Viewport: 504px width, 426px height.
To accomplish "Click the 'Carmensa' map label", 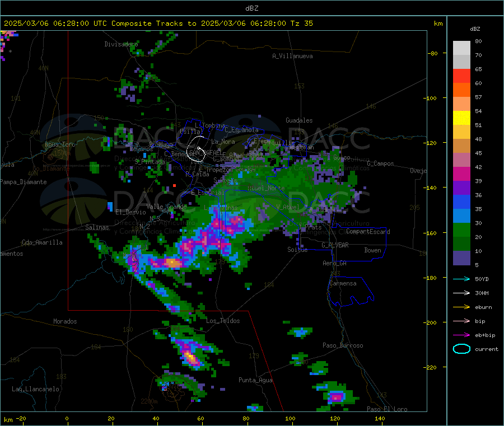I will pyautogui.click(x=343, y=283).
